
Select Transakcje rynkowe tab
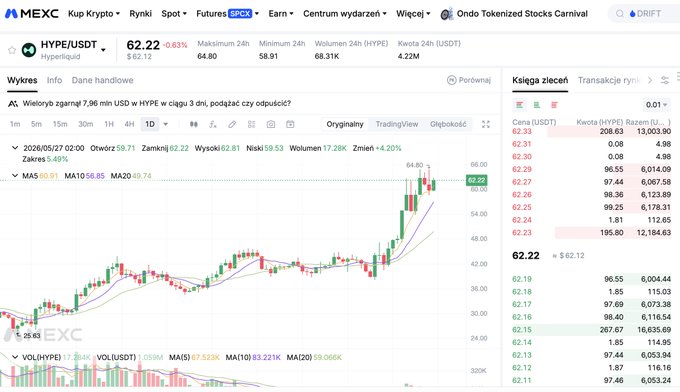(x=609, y=80)
